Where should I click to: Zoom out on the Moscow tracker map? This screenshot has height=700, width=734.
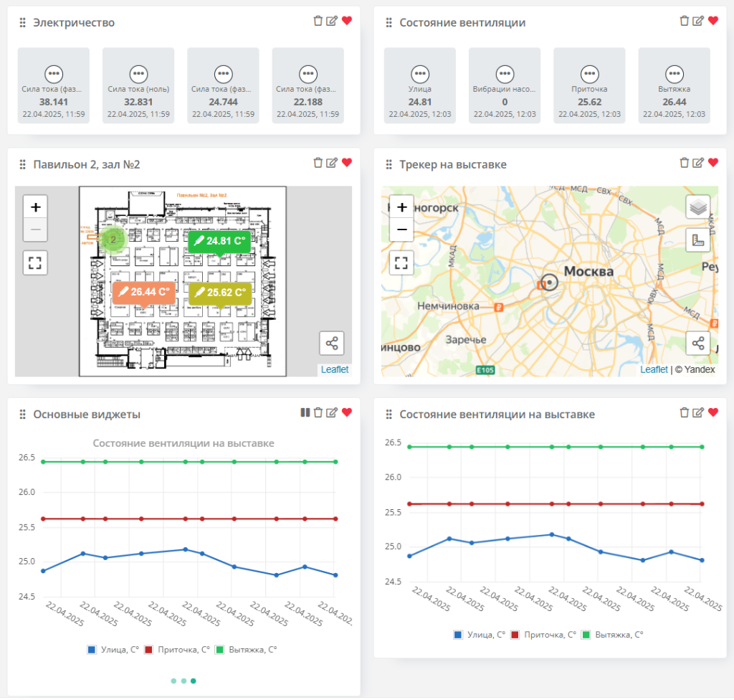(x=402, y=231)
